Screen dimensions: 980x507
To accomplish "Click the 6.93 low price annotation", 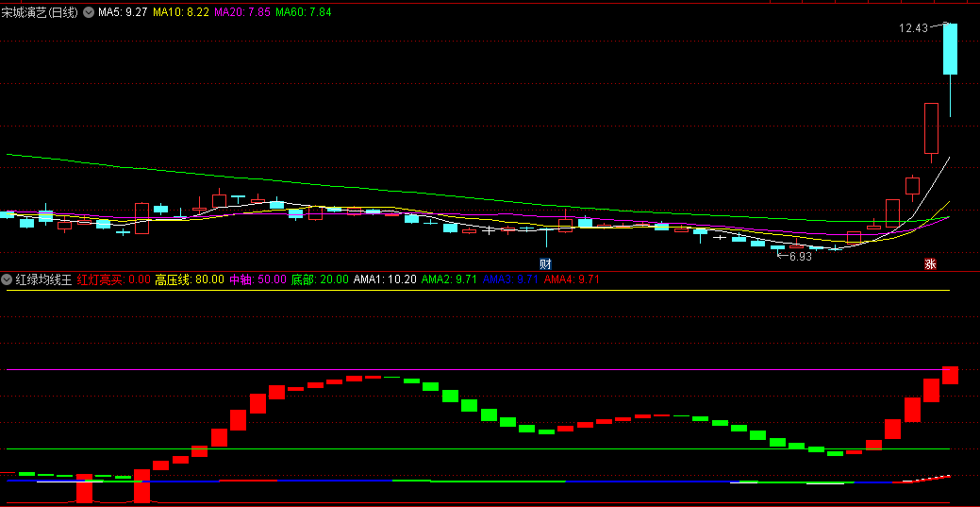I will [801, 257].
